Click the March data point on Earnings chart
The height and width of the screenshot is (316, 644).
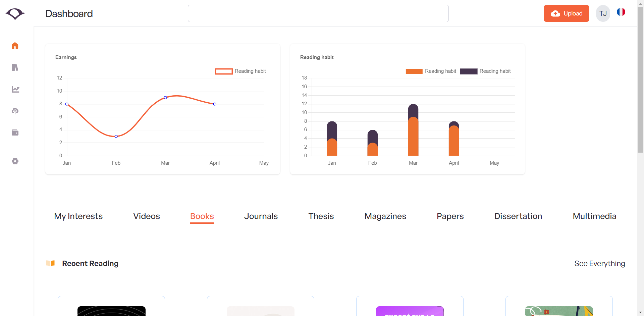click(165, 98)
